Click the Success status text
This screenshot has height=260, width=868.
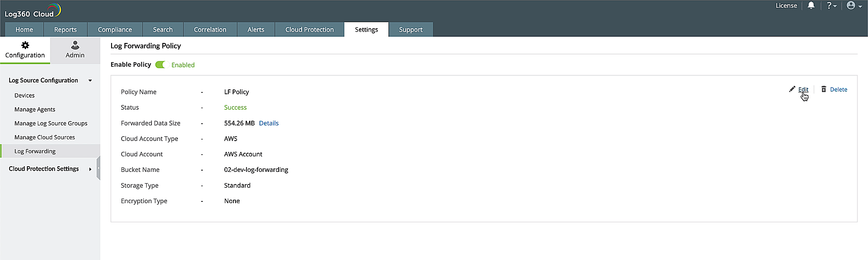[x=235, y=108]
